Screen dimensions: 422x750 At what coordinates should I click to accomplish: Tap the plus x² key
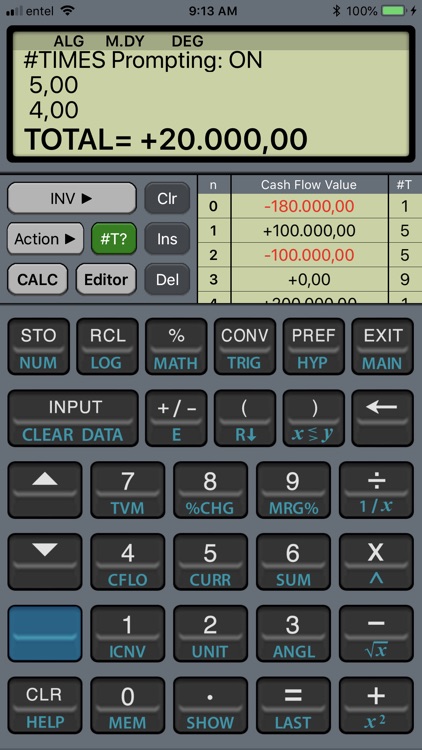point(376,705)
